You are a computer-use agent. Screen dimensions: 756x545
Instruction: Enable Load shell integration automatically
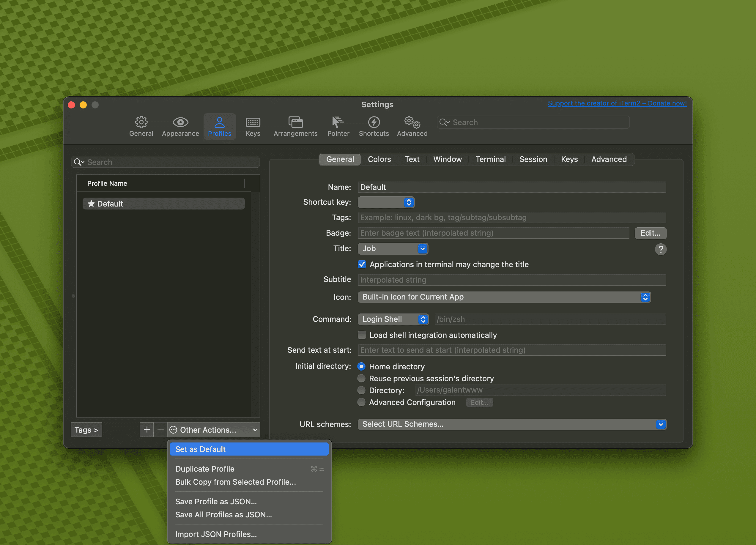[362, 335]
